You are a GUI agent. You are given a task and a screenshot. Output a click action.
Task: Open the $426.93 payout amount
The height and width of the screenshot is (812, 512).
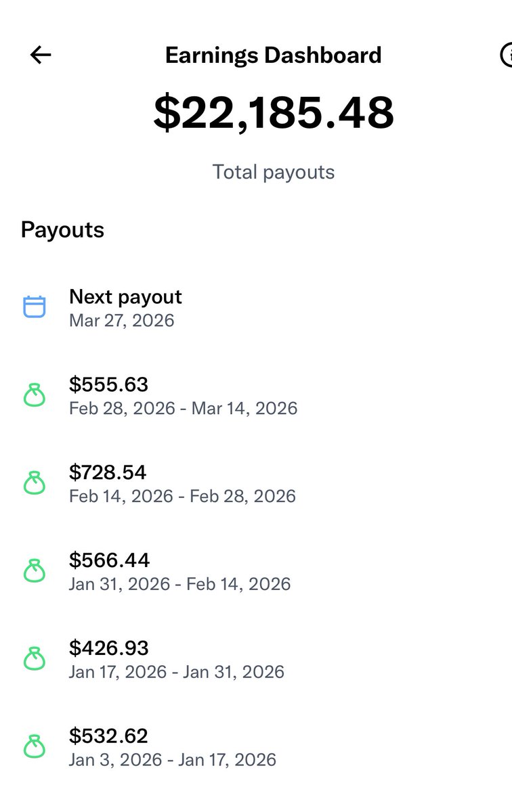point(108,648)
